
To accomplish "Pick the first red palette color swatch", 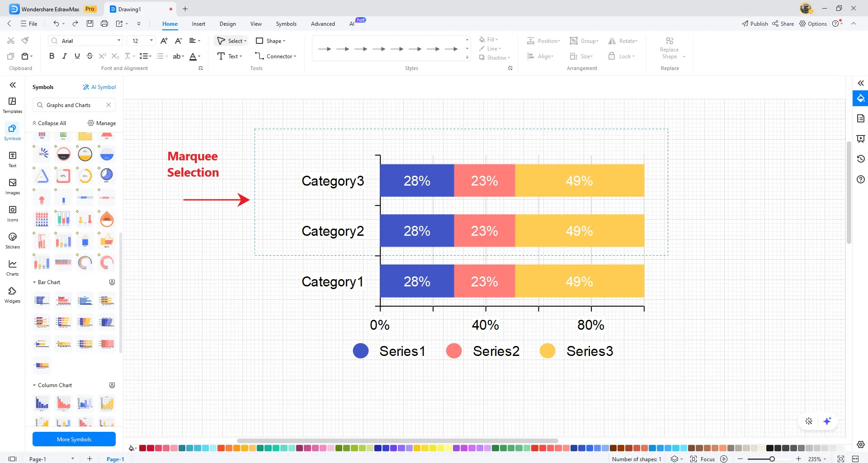I will pos(142,448).
